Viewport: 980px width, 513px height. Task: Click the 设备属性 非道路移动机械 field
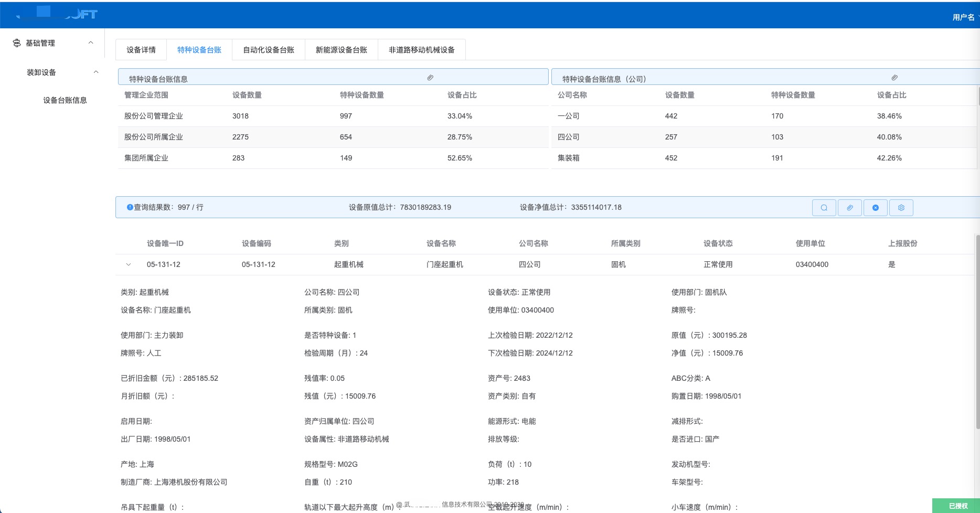click(347, 439)
